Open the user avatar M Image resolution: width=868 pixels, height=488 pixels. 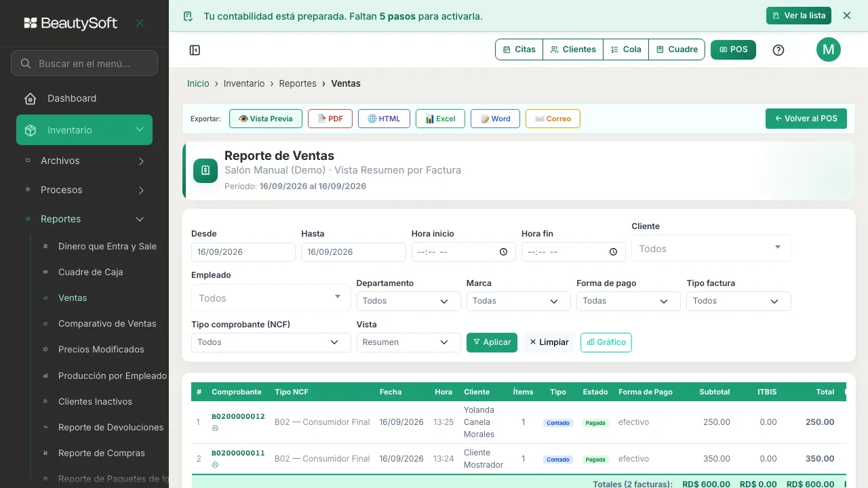[x=828, y=49]
